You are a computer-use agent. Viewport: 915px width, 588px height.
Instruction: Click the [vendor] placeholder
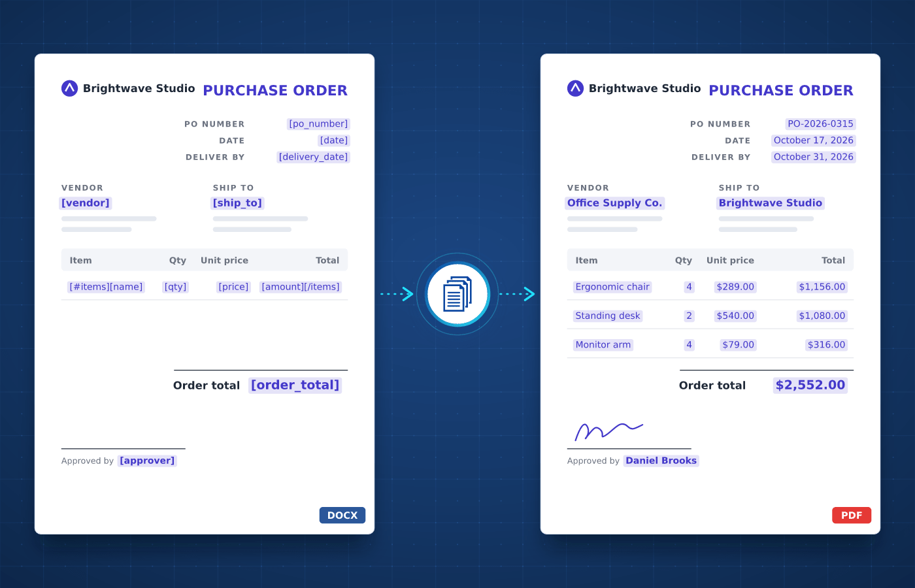pos(86,203)
